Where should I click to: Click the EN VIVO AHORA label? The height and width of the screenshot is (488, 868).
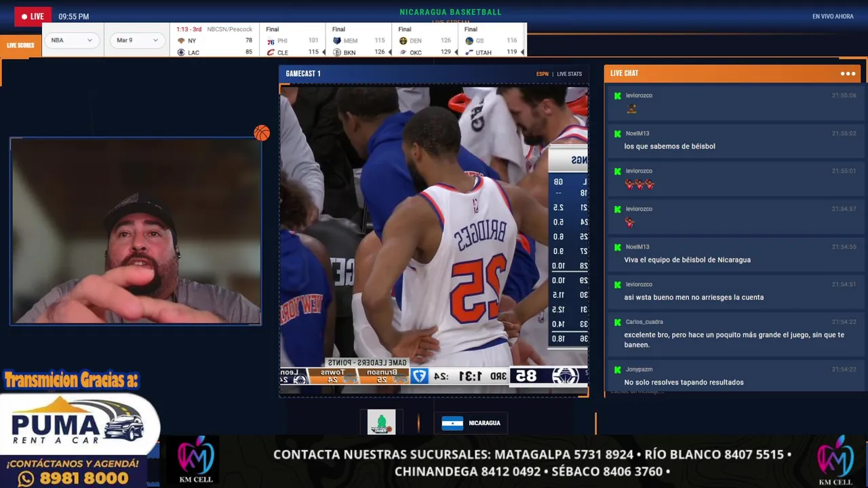pyautogui.click(x=833, y=16)
